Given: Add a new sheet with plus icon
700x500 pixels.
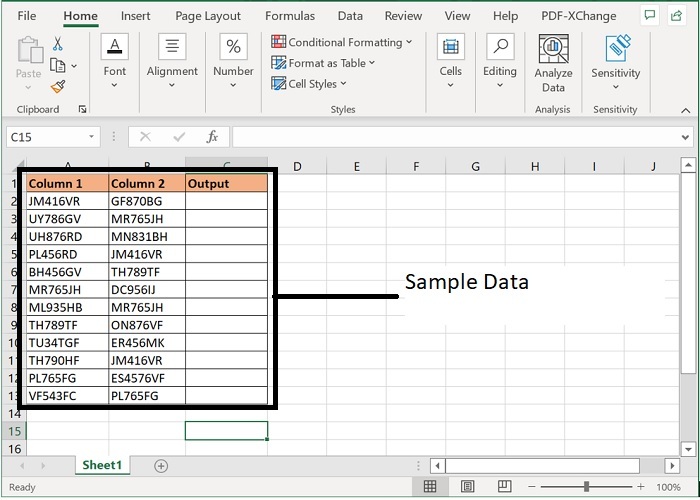Looking at the screenshot, I should pos(161,466).
